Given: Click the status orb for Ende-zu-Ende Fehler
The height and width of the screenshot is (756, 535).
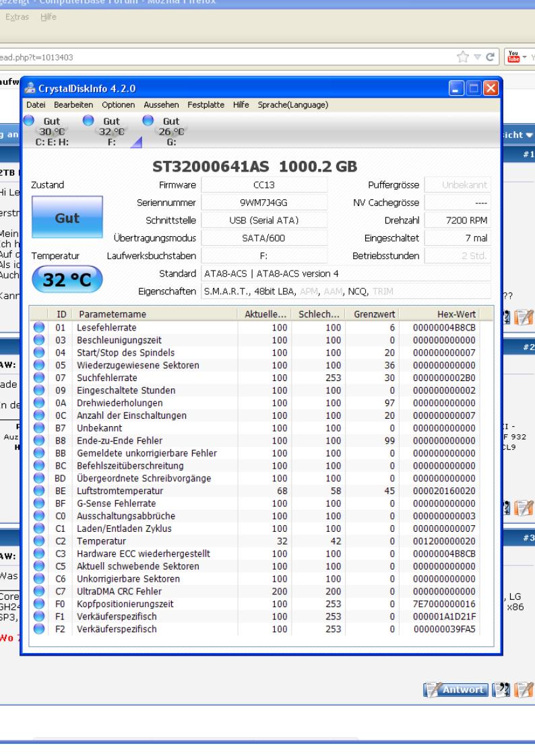Looking at the screenshot, I should 39,440.
